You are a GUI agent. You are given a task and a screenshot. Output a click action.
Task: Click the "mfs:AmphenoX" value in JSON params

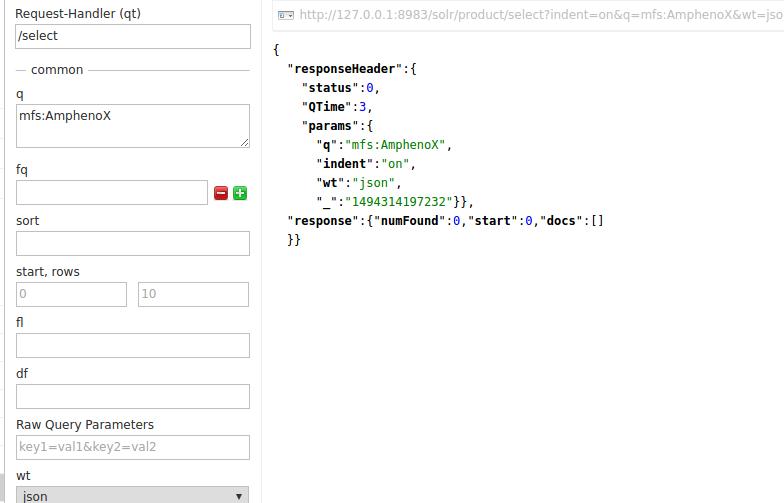395,145
